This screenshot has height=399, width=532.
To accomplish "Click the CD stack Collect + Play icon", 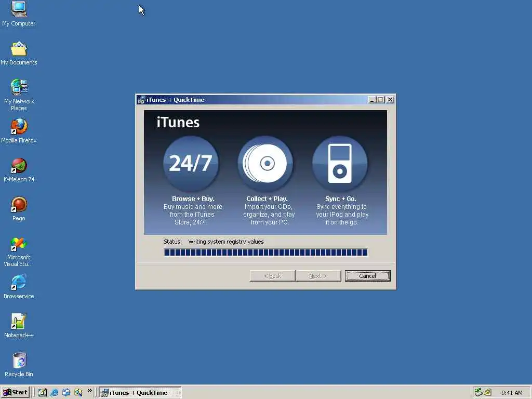I will click(265, 164).
